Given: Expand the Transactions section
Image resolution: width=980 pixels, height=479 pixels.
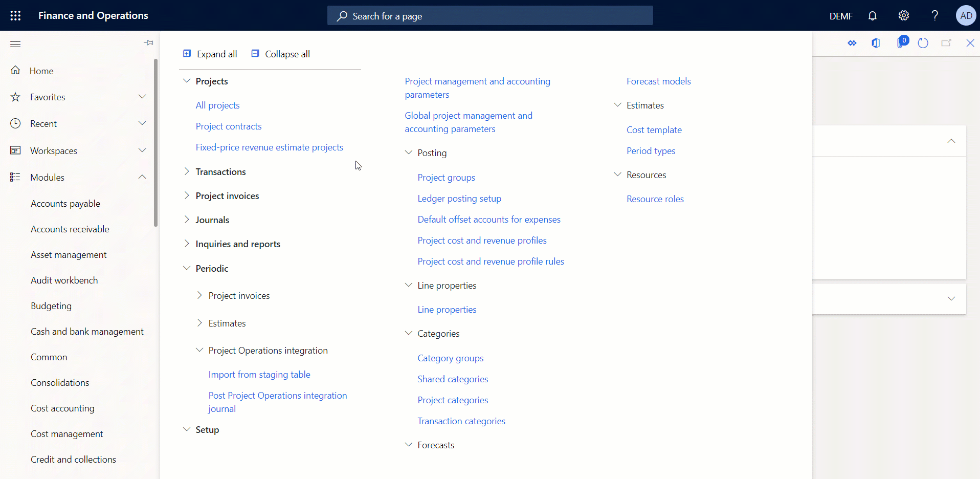Looking at the screenshot, I should [x=187, y=171].
